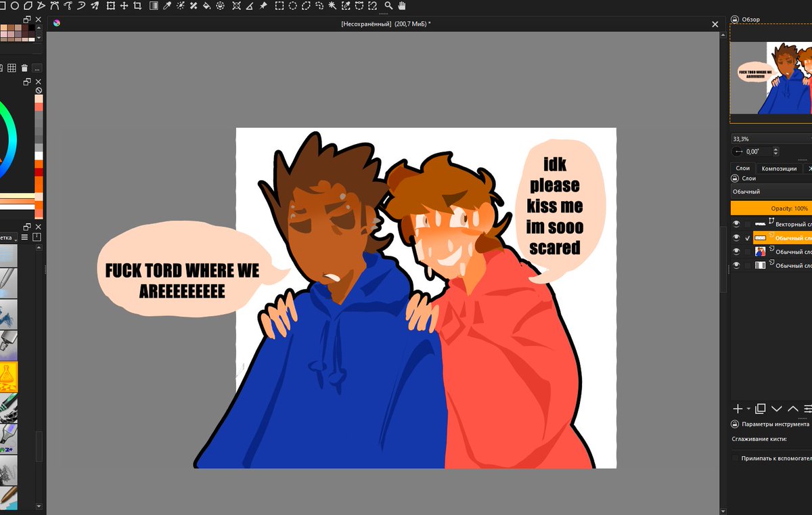Move the layer down with the down arrow

click(x=777, y=409)
